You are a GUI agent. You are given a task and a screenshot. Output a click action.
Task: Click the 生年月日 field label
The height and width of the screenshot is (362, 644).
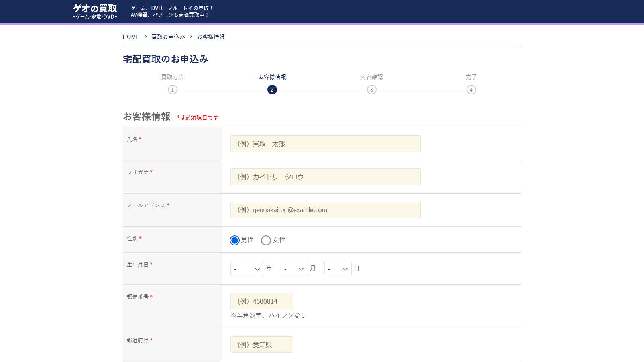(139, 265)
